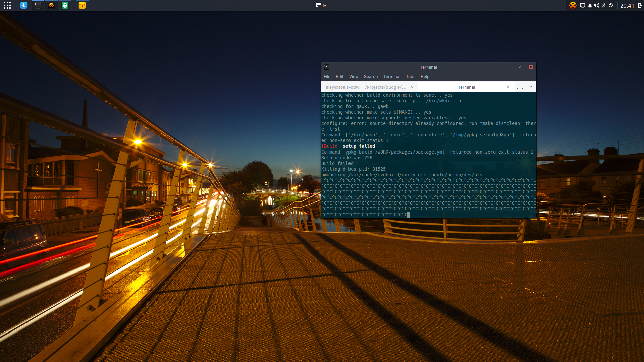Switch to the ikey@solus-bdw Projects/budgie tab

coord(366,87)
